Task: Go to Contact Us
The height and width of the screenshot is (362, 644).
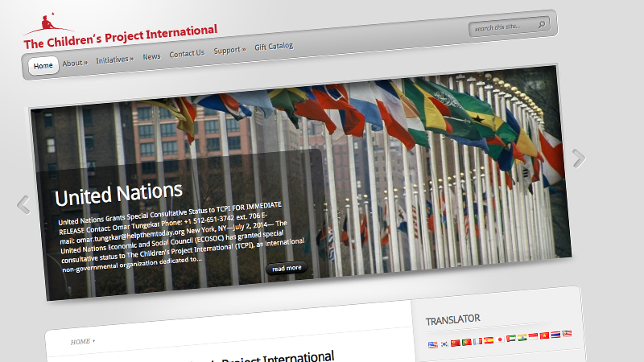Action: point(187,53)
